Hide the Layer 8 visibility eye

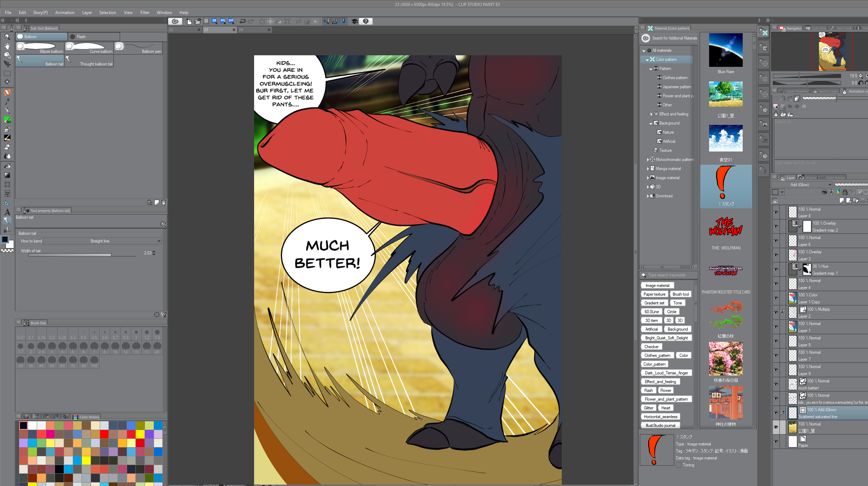(x=776, y=212)
